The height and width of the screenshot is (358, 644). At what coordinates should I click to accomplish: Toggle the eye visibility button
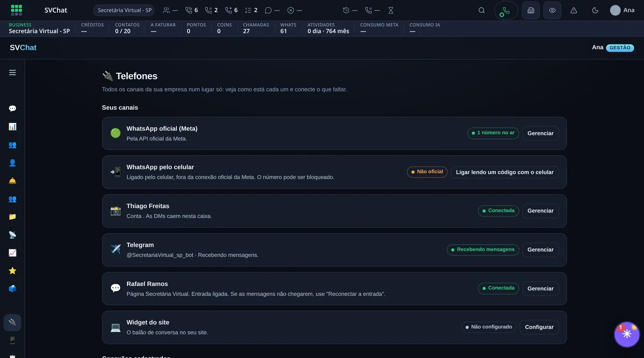click(552, 10)
